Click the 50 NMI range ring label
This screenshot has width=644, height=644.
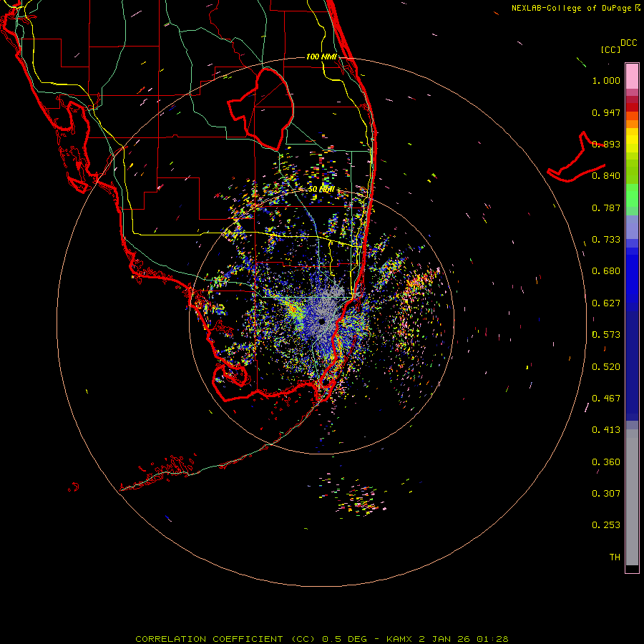[321, 190]
